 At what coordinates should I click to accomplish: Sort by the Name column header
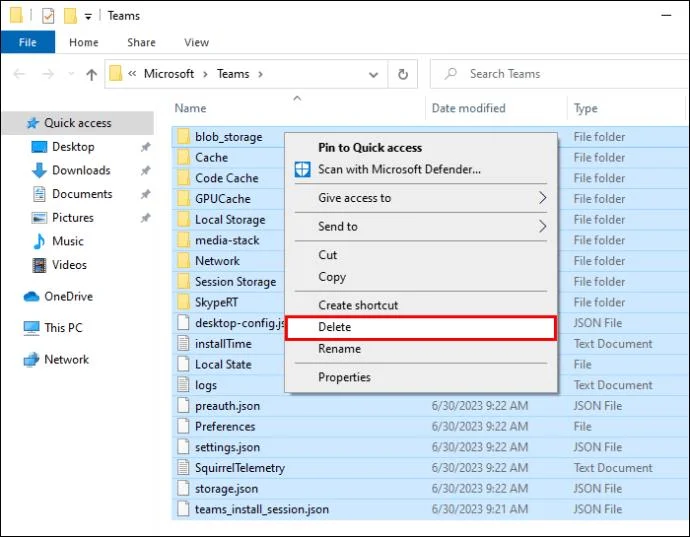point(190,108)
